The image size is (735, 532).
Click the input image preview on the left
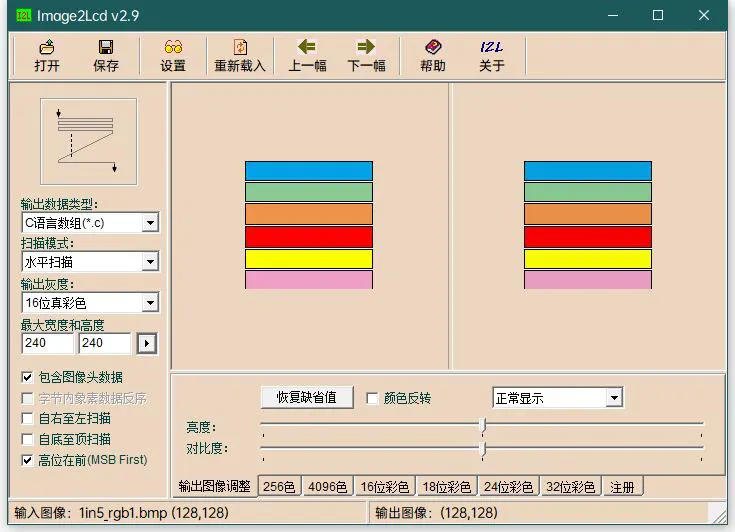(x=309, y=225)
